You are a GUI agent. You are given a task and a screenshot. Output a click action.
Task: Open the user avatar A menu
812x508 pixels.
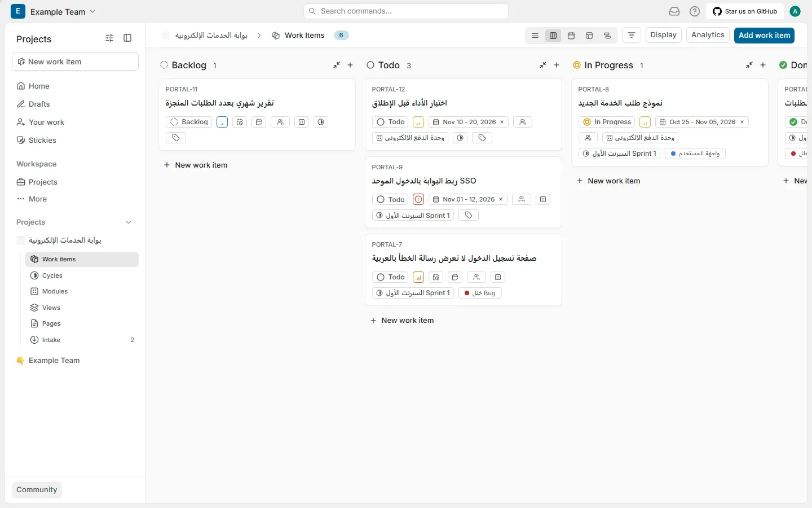click(795, 11)
